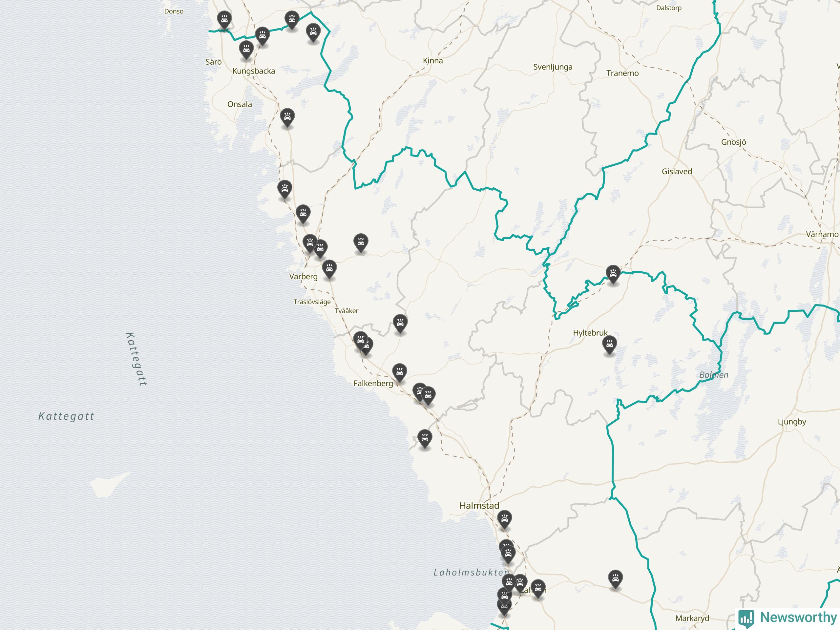Image resolution: width=840 pixels, height=630 pixels.
Task: Click the Hyltebruk town label
Action: pos(590,333)
